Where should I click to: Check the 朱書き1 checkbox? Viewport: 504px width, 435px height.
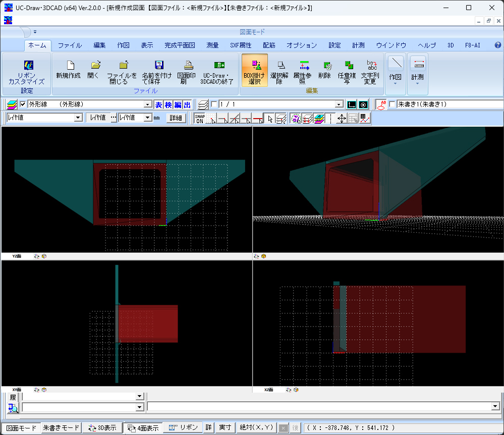click(392, 104)
